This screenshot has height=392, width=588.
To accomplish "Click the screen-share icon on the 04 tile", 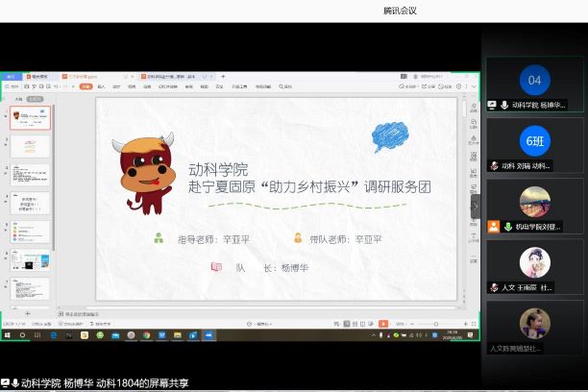I will point(493,105).
